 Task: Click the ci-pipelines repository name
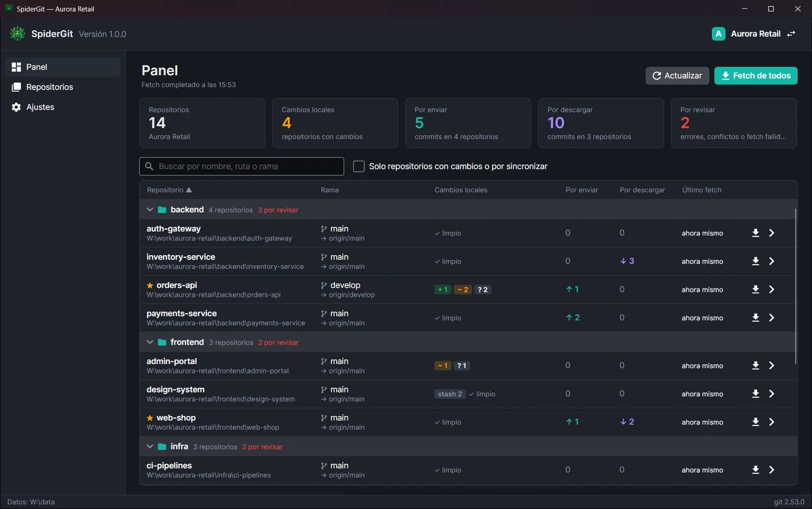pos(169,466)
